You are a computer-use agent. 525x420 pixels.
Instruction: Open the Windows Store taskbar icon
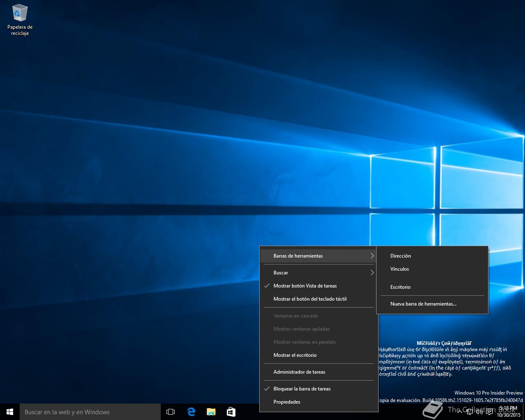coord(231,412)
